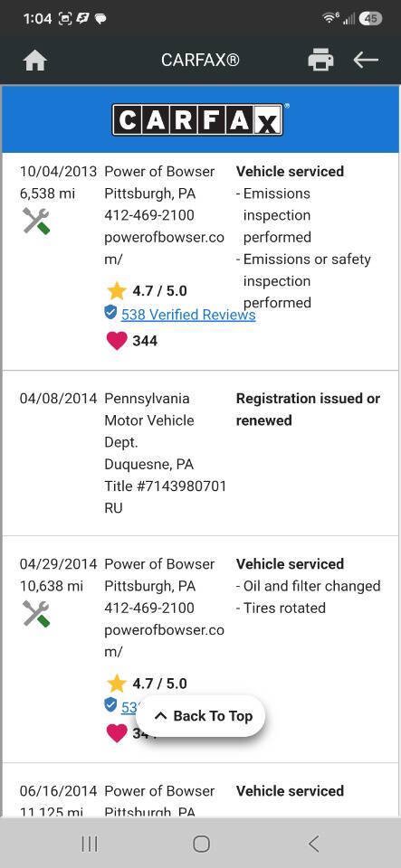Tap the partially hidden reviews link near Back To Top
401x868 pixels.
(129, 707)
